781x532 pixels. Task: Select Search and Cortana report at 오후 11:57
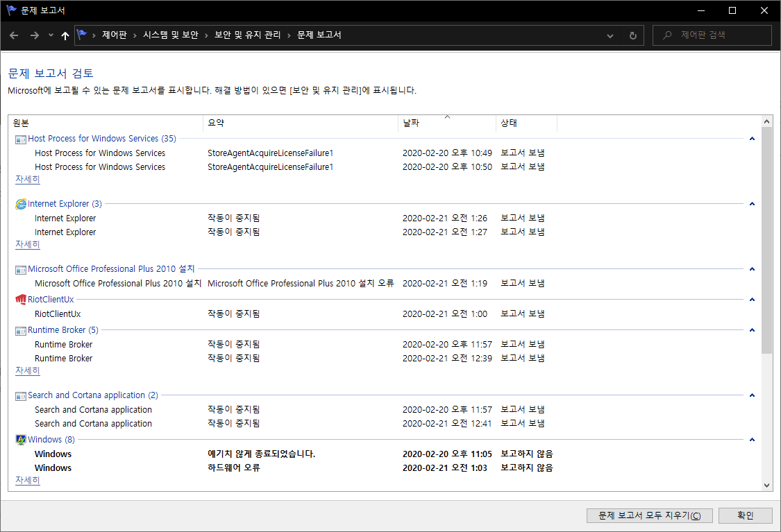click(x=289, y=409)
